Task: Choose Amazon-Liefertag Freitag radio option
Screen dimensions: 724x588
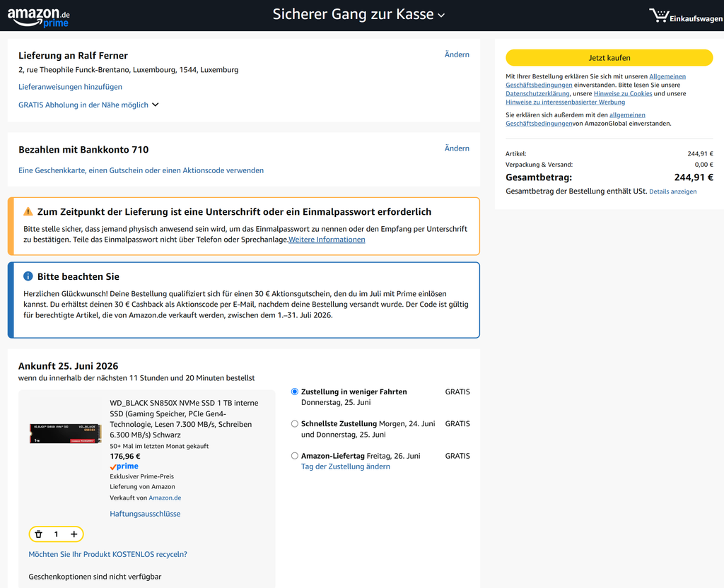Action: point(295,456)
